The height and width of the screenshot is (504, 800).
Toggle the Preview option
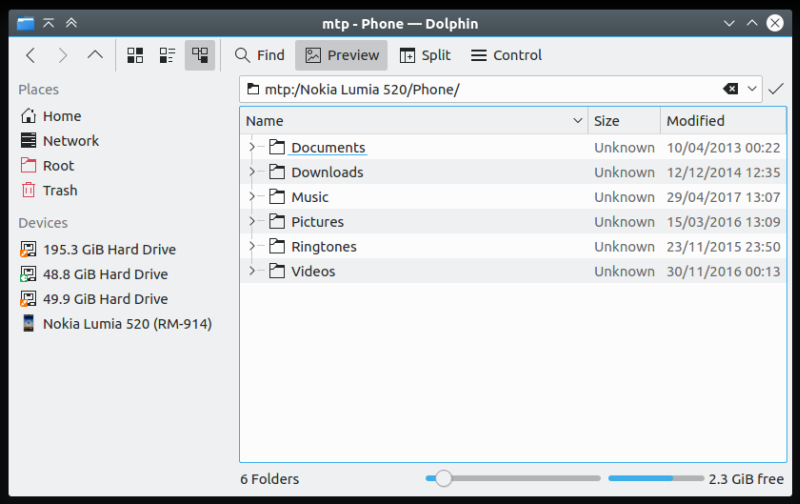341,55
